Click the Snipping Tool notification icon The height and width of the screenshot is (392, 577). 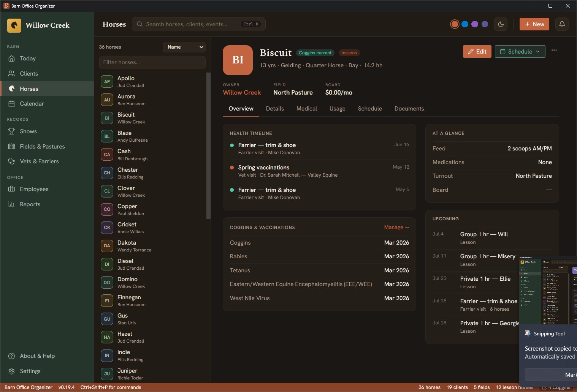(x=528, y=334)
